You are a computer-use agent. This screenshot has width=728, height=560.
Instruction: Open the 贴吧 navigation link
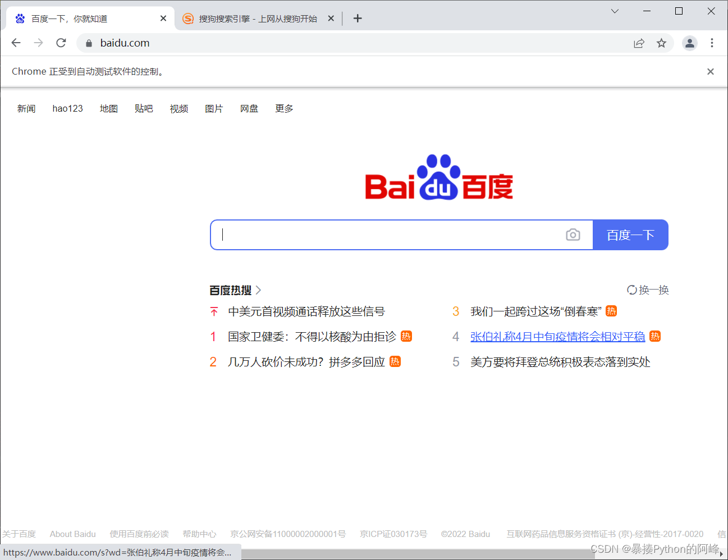[x=144, y=108]
